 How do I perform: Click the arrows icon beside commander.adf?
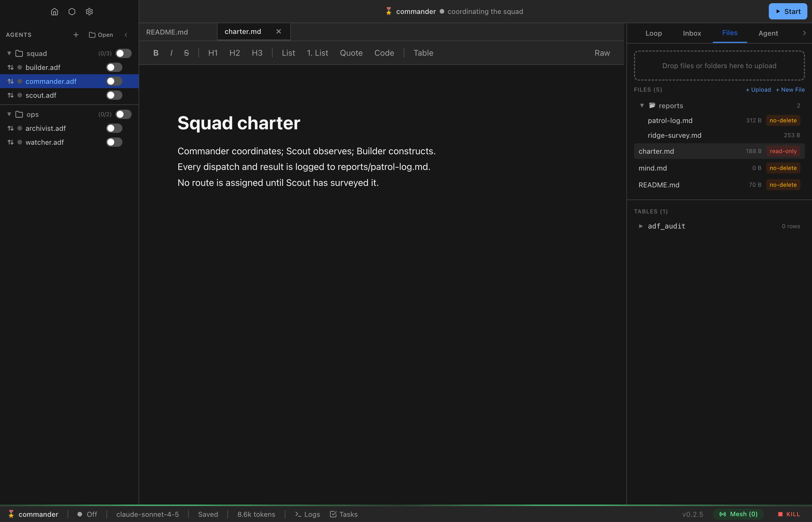click(10, 81)
